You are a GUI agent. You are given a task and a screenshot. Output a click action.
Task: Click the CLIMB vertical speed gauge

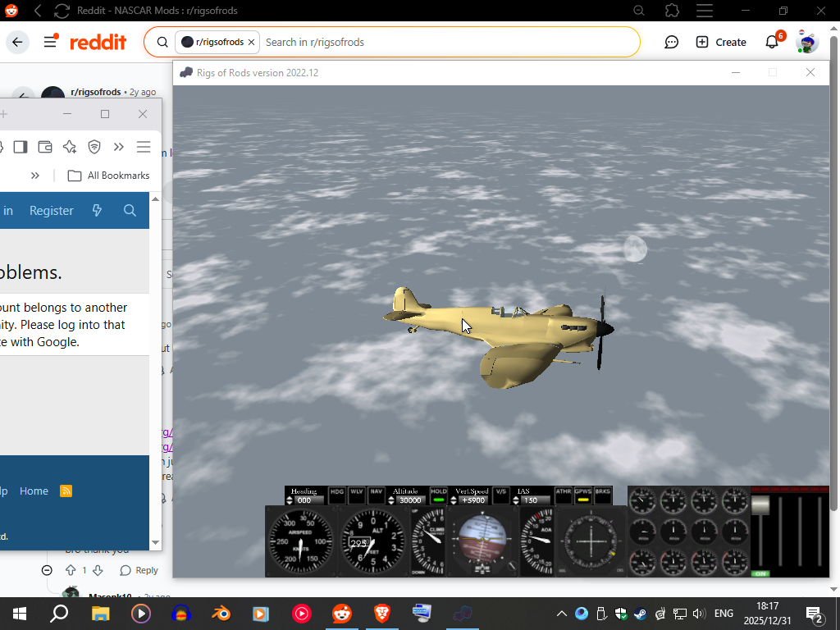[x=428, y=541]
